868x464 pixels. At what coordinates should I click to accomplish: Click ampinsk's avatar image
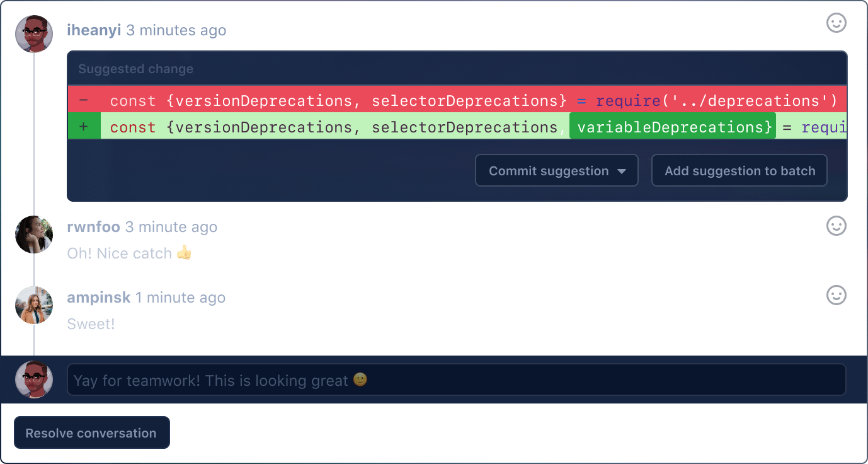click(x=33, y=305)
